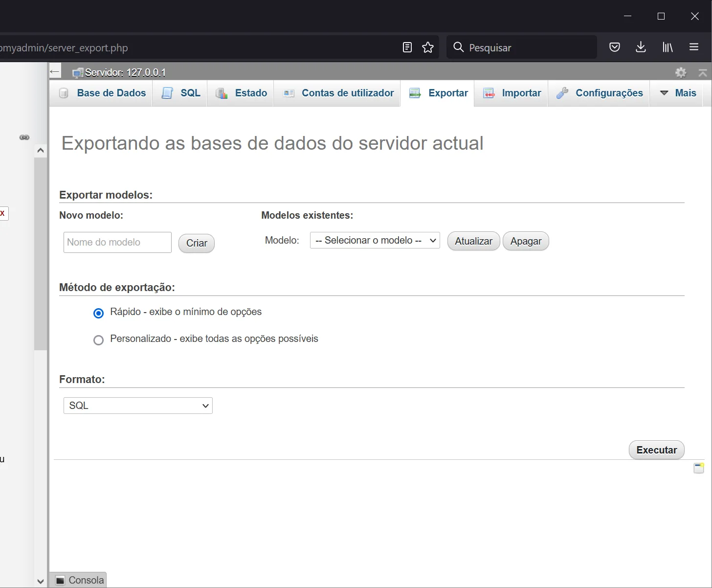Open the yellow bookmark note icon below Executar

(x=699, y=468)
